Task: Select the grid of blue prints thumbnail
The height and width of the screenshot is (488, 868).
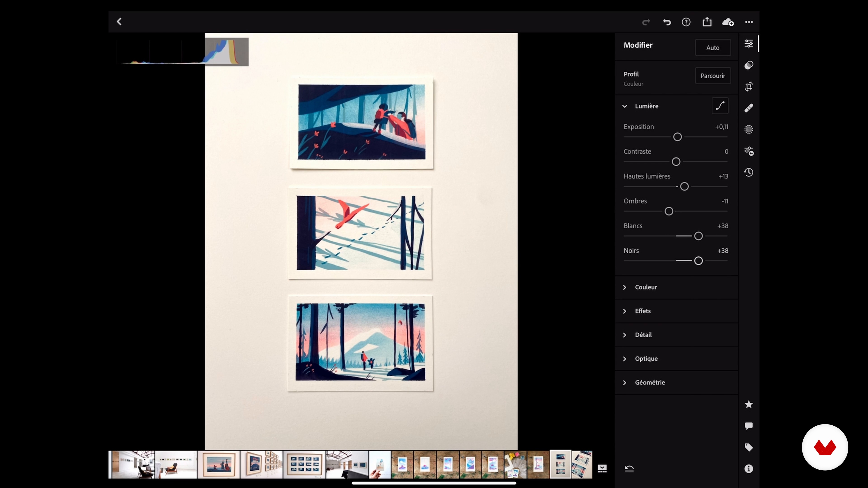Action: click(x=304, y=465)
